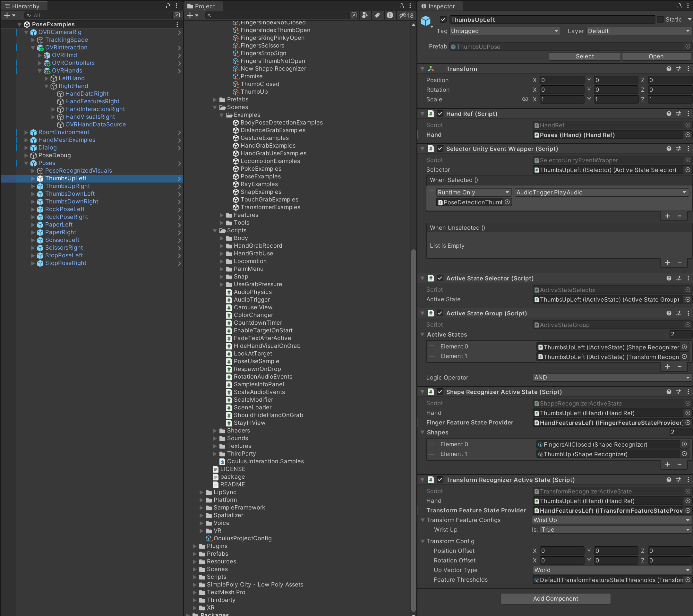The image size is (693, 616).
Task: Toggle ThumbsUpLeft active checkbox
Action: 443,20
